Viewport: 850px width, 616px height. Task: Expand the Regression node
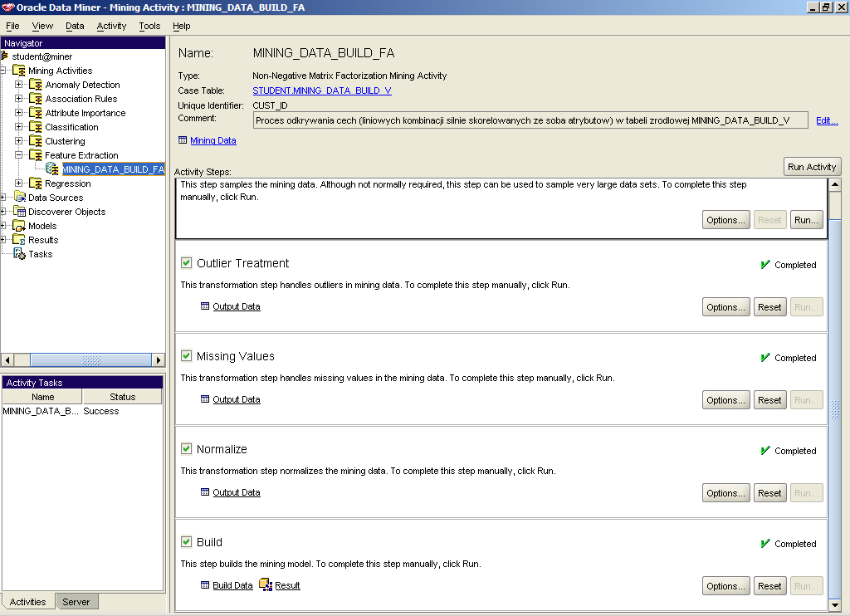coord(19,183)
